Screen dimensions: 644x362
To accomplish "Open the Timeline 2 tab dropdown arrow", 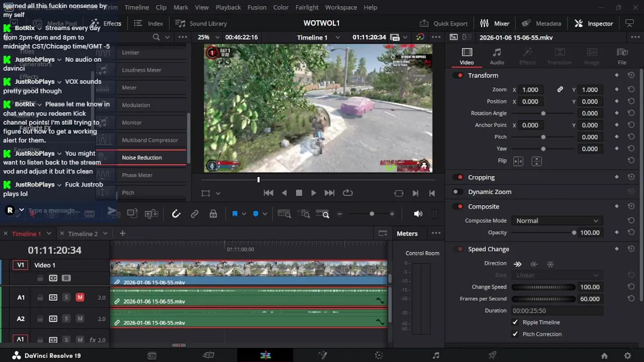I will [x=105, y=234].
